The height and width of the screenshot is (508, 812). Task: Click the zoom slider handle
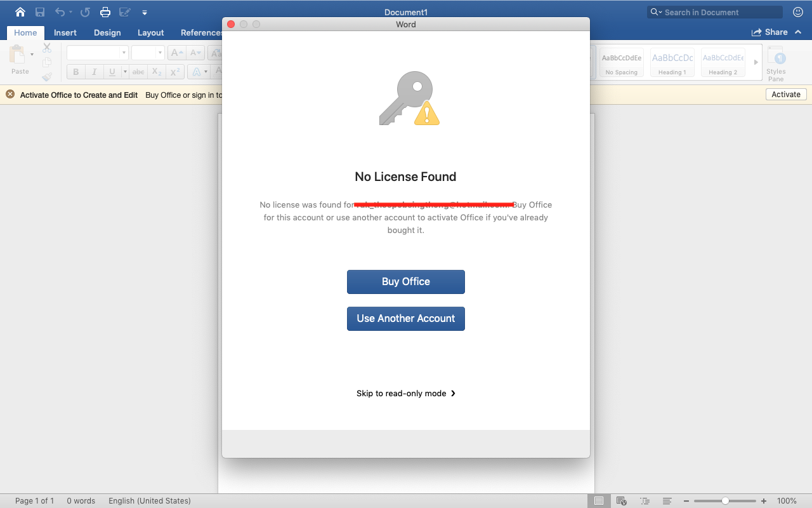[725, 501]
